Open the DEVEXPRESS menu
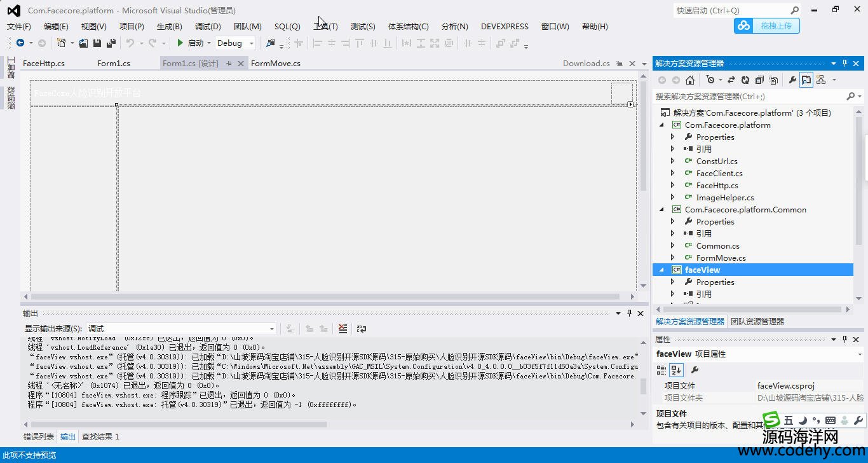Screen dimensions: 868x463 (505, 26)
